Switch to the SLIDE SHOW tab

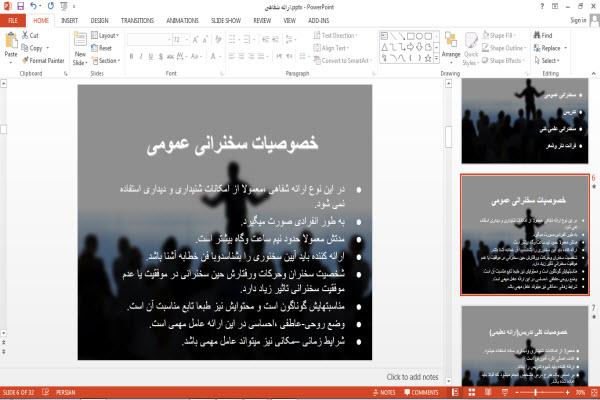click(226, 20)
